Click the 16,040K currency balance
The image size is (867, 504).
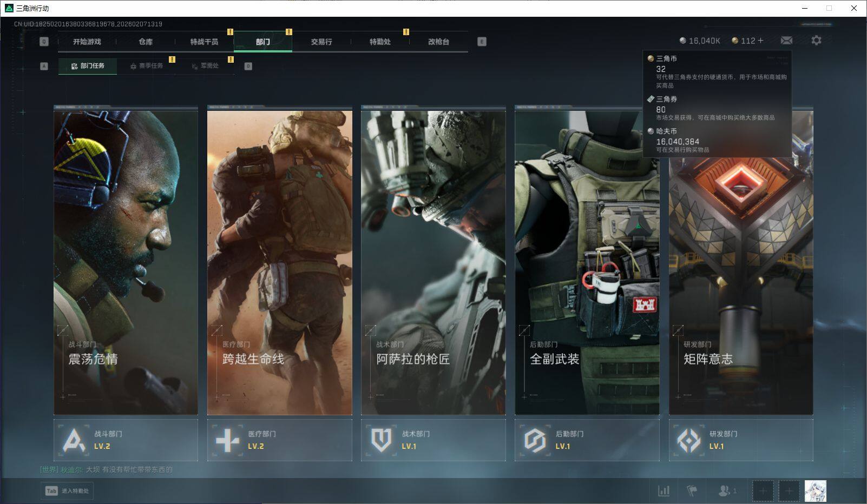click(704, 41)
